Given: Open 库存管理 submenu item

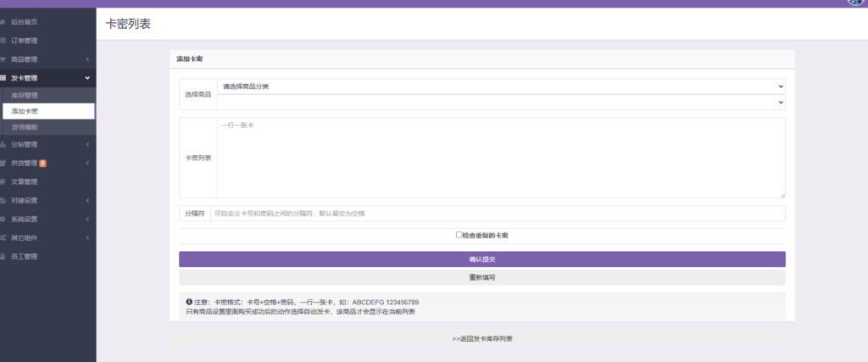Looking at the screenshot, I should pos(47,95).
